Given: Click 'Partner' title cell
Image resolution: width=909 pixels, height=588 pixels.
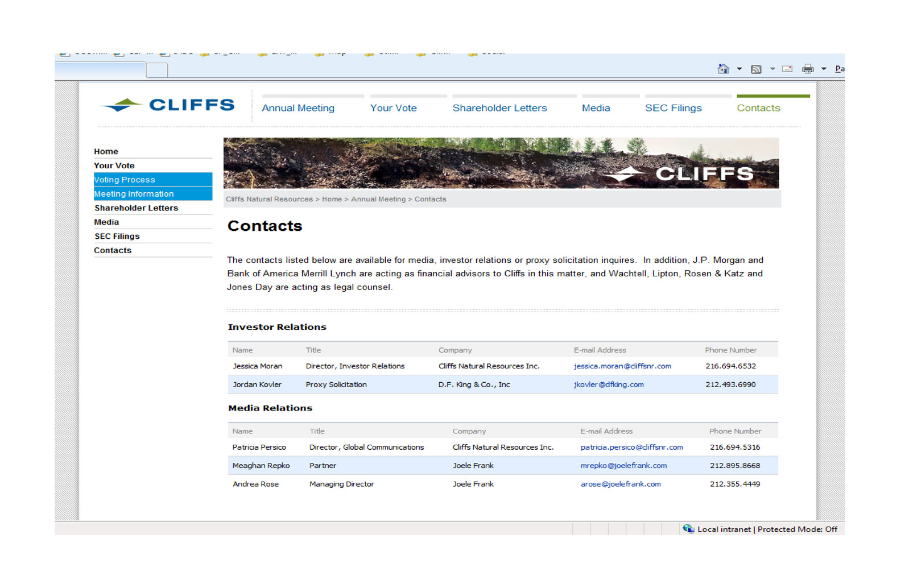Looking at the screenshot, I should (x=323, y=466).
